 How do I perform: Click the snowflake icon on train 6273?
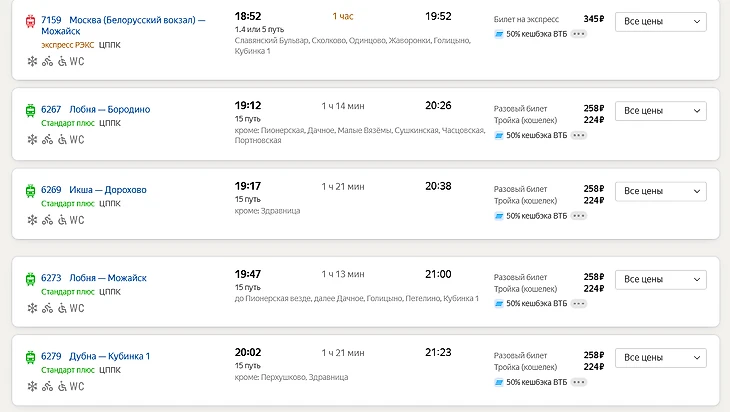[x=31, y=309]
